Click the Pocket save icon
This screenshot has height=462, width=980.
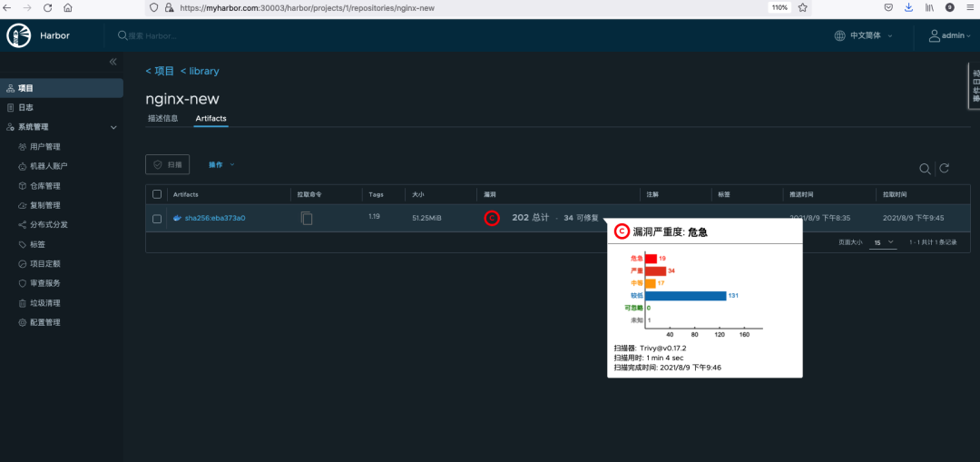pos(888,7)
